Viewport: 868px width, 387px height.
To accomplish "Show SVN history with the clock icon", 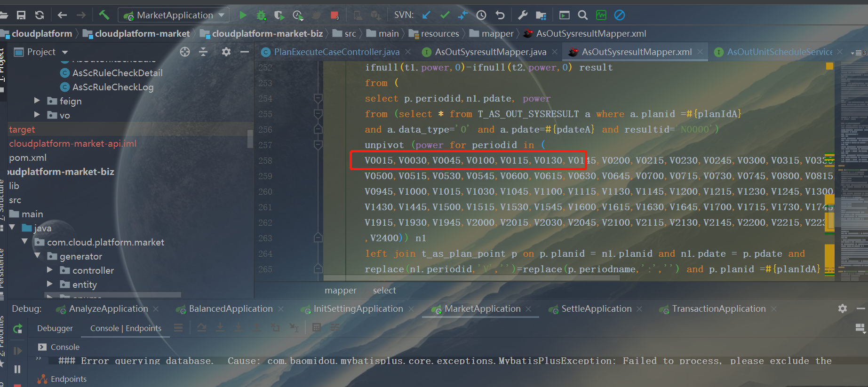I will pyautogui.click(x=481, y=15).
